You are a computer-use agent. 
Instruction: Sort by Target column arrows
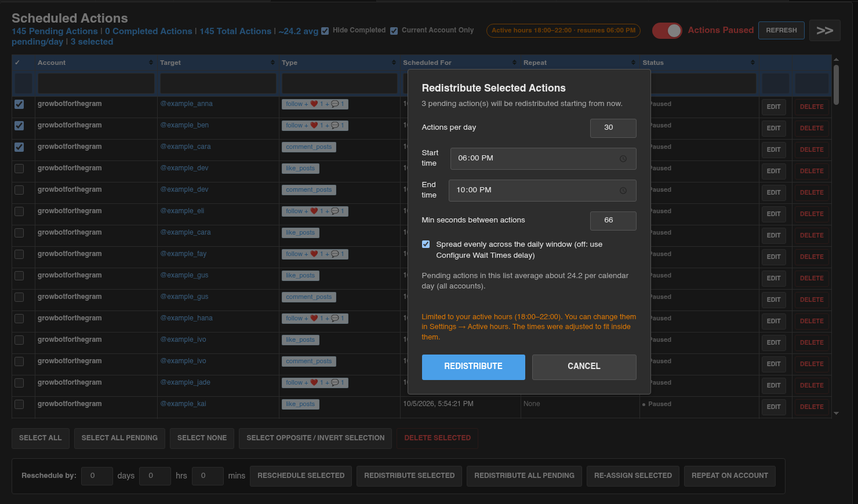(x=272, y=63)
